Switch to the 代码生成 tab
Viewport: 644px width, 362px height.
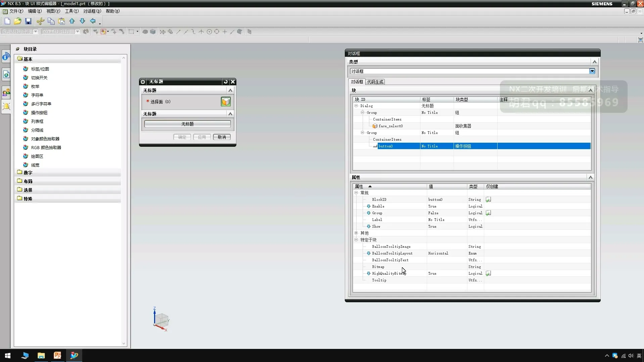tap(375, 82)
